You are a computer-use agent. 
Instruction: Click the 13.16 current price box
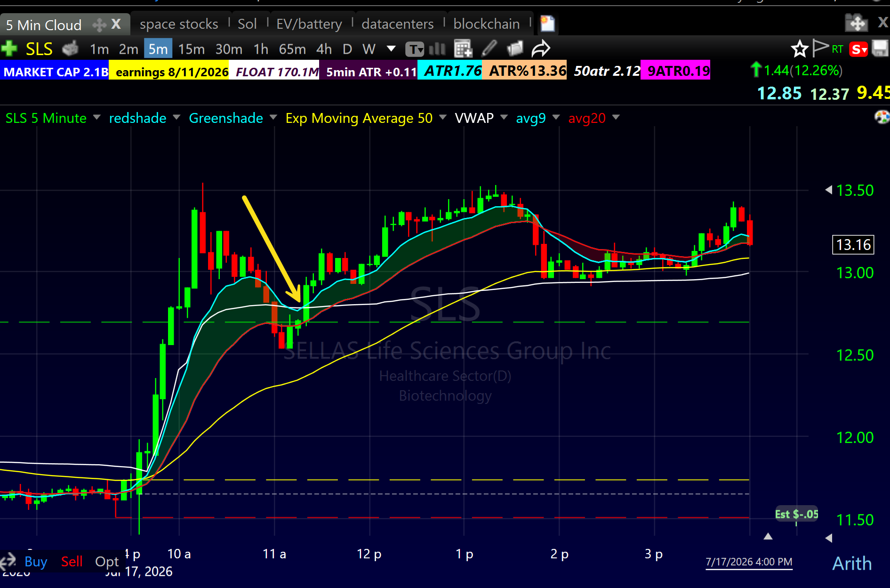point(853,245)
